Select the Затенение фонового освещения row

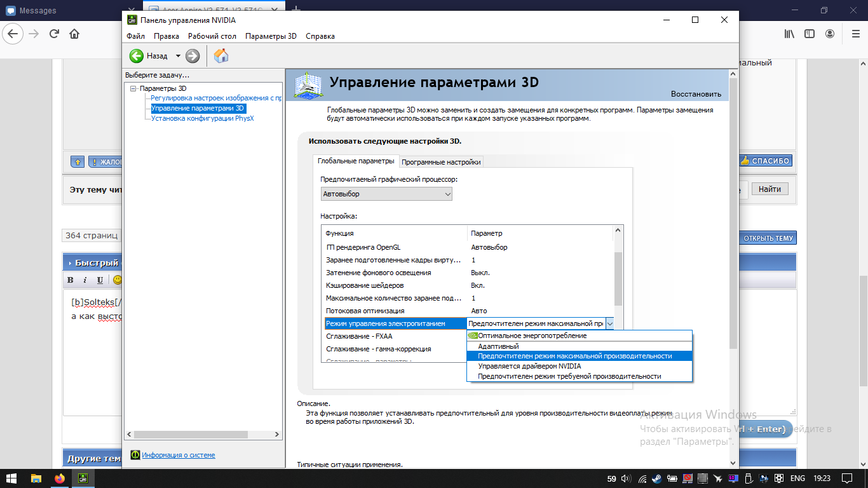(x=469, y=273)
